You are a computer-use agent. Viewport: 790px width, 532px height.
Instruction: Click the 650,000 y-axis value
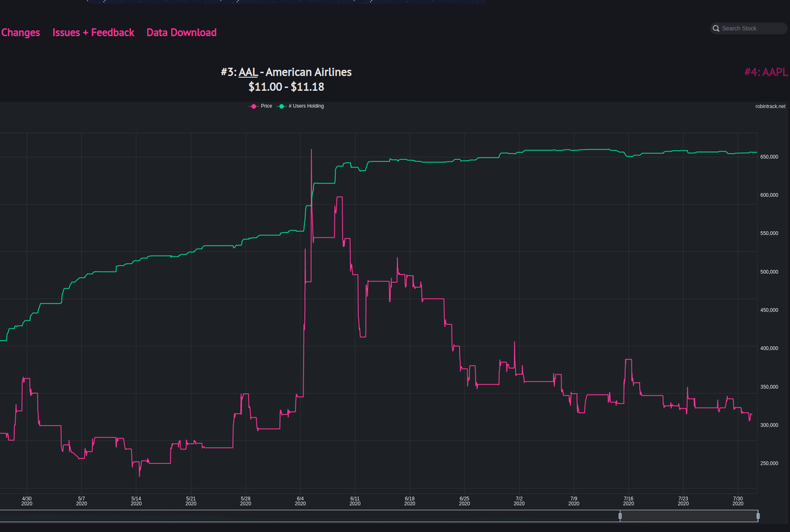coord(769,157)
